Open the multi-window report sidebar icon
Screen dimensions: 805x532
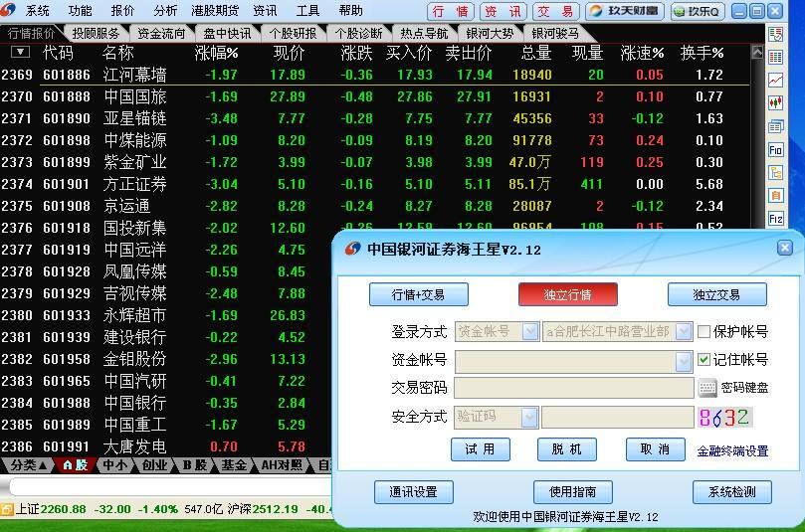(x=775, y=126)
